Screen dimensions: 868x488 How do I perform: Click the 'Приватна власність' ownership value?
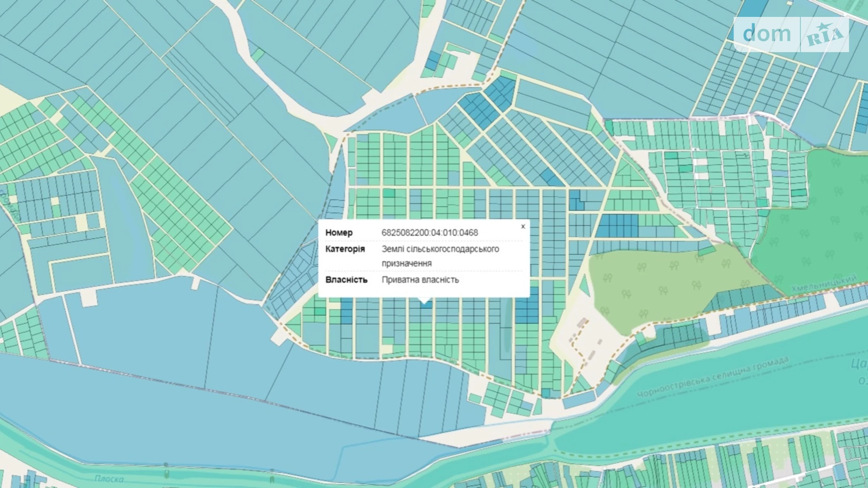coord(420,280)
